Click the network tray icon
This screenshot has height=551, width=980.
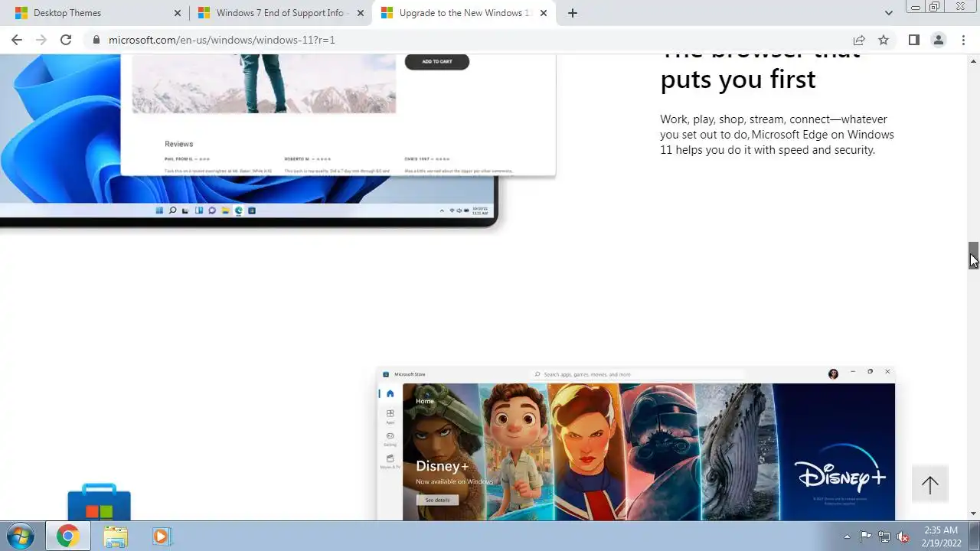pyautogui.click(x=884, y=536)
